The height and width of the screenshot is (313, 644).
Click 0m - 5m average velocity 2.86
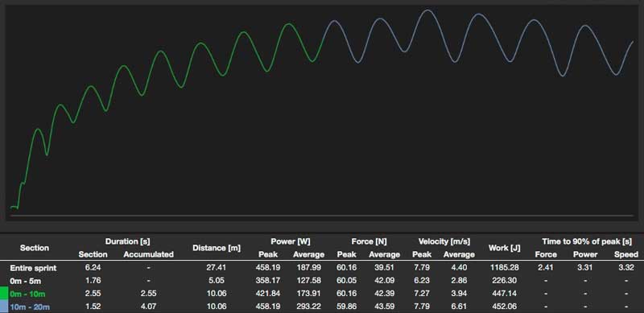tap(459, 281)
